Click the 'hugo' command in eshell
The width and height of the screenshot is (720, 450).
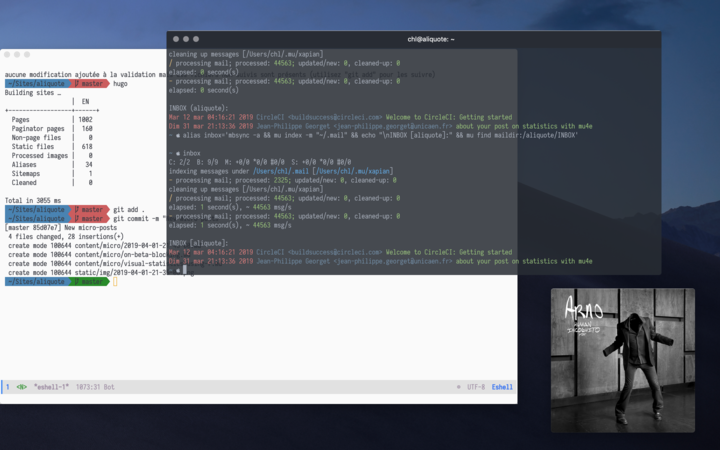pyautogui.click(x=121, y=84)
